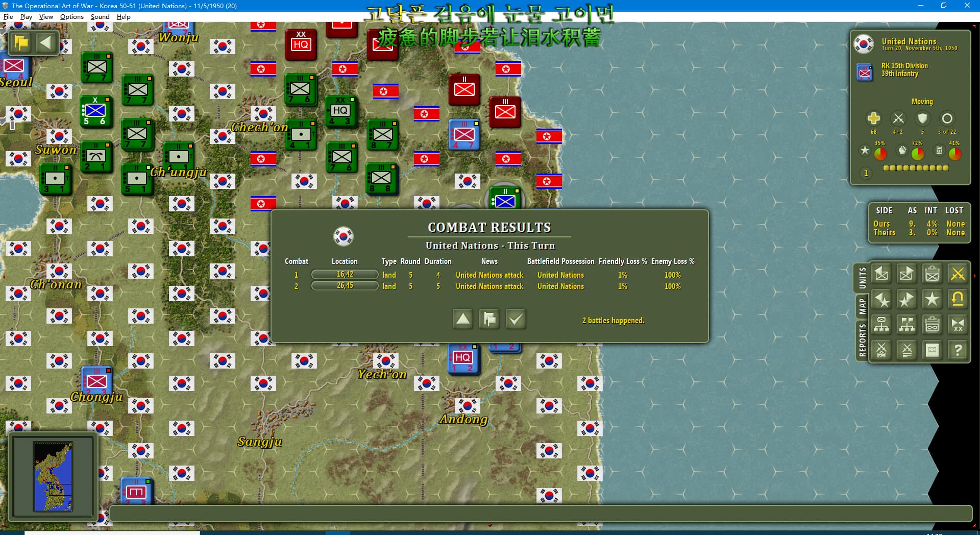Switch to the REPORTS tab
The height and width of the screenshot is (535, 980).
point(862,340)
